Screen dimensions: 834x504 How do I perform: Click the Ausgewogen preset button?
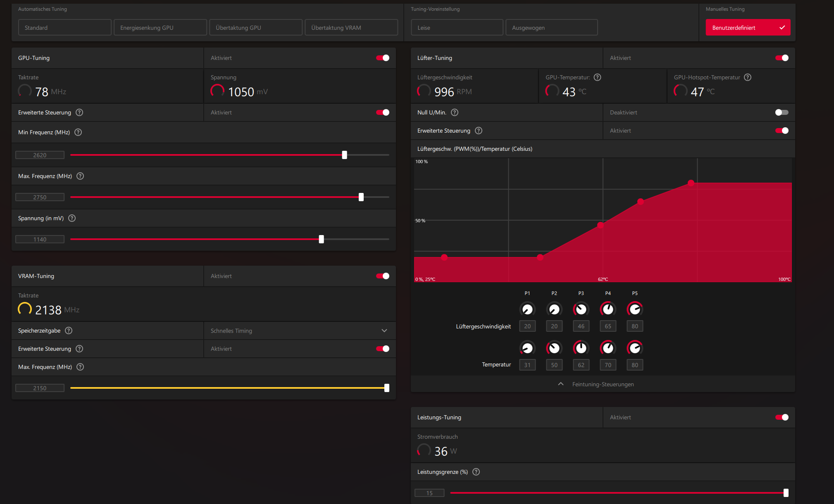[x=551, y=28]
